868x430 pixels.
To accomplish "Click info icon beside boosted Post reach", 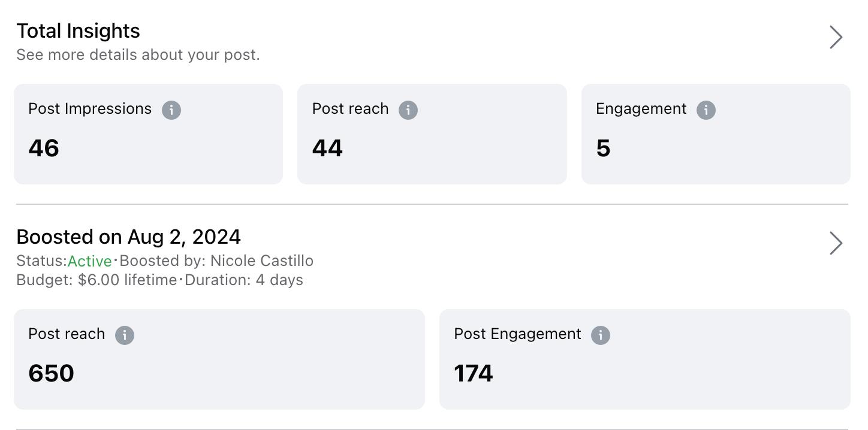I will (x=125, y=335).
